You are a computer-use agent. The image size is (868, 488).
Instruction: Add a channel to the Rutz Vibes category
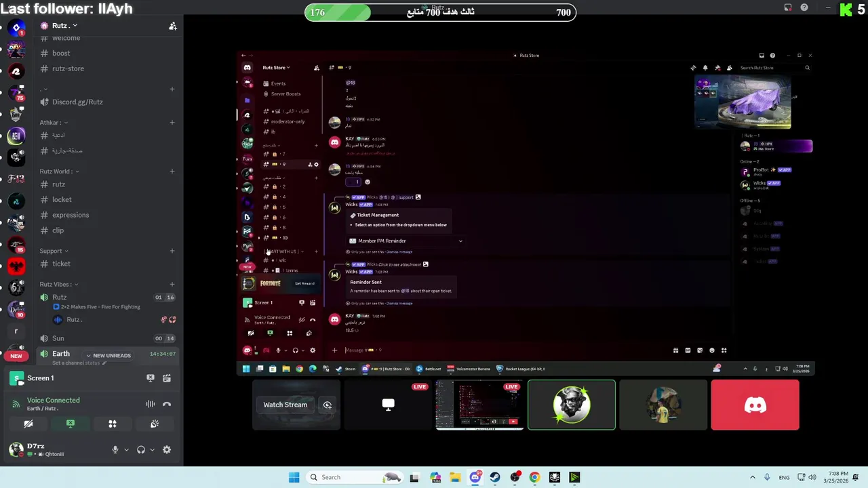(172, 284)
